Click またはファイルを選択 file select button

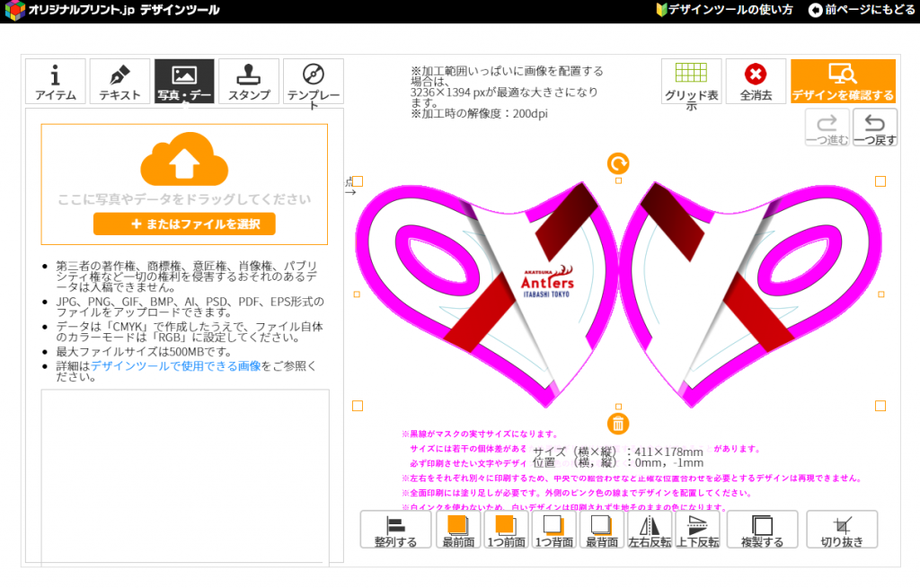tap(184, 224)
